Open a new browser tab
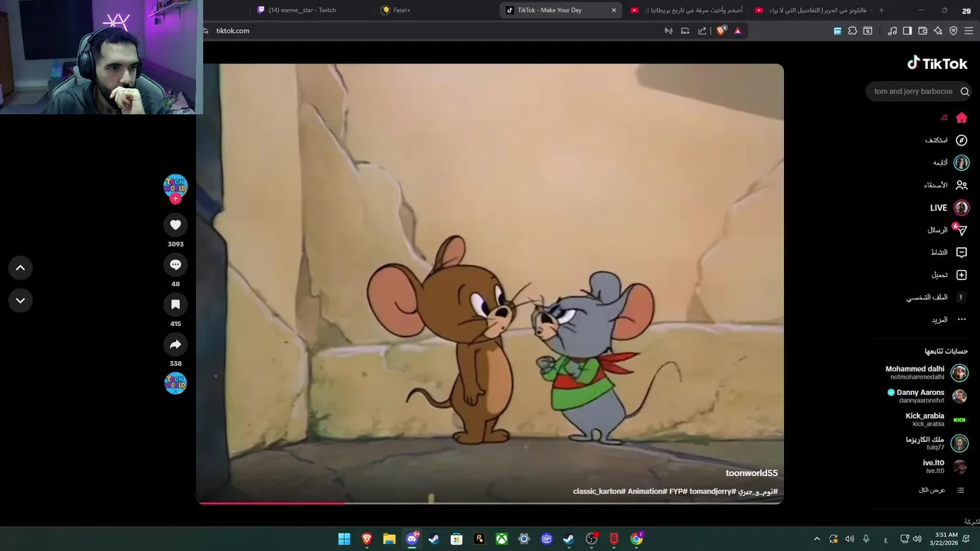The width and height of the screenshot is (980, 551). pos(881,10)
